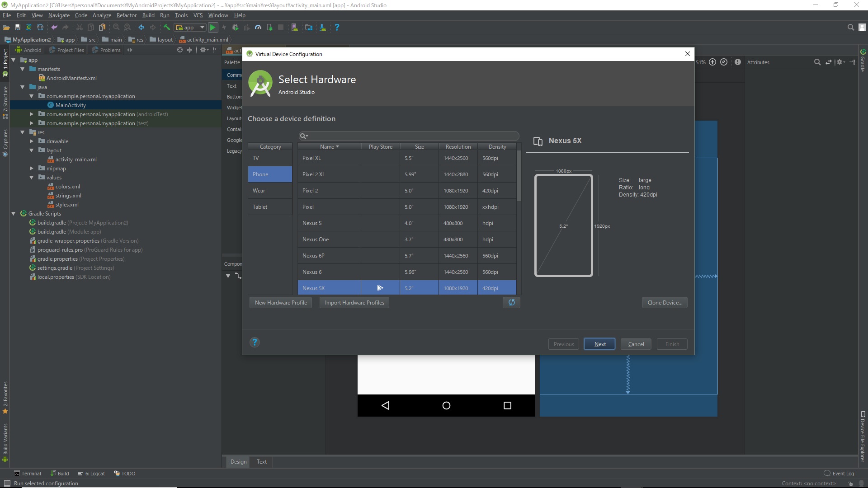Viewport: 868px width, 488px height.
Task: Click the device table vertical scrollbar
Action: coord(519,176)
